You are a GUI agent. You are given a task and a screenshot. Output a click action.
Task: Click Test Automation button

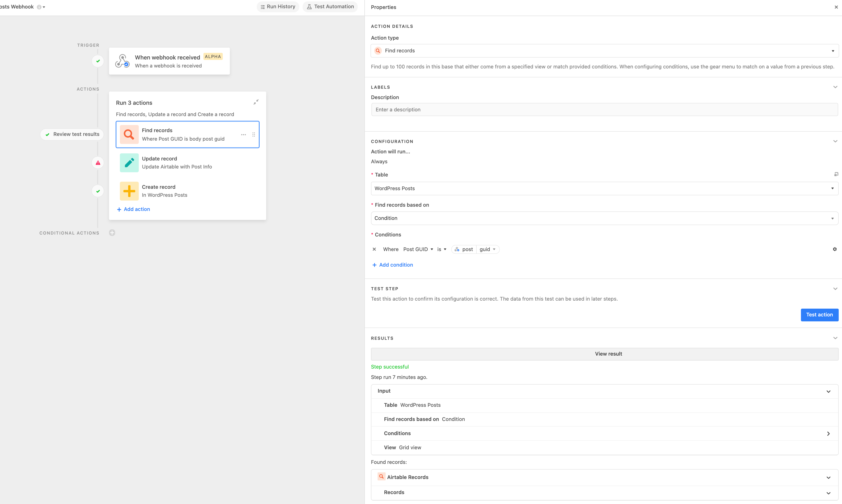[330, 6]
